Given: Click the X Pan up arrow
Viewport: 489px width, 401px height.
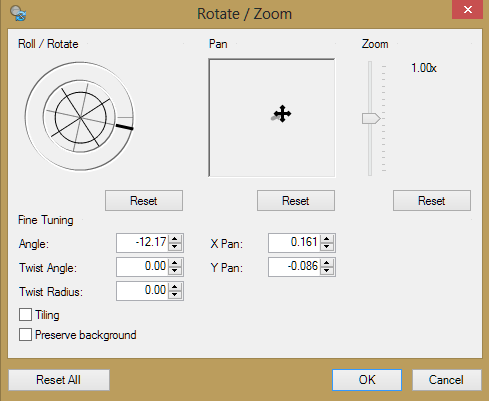Looking at the screenshot, I should (x=327, y=239).
